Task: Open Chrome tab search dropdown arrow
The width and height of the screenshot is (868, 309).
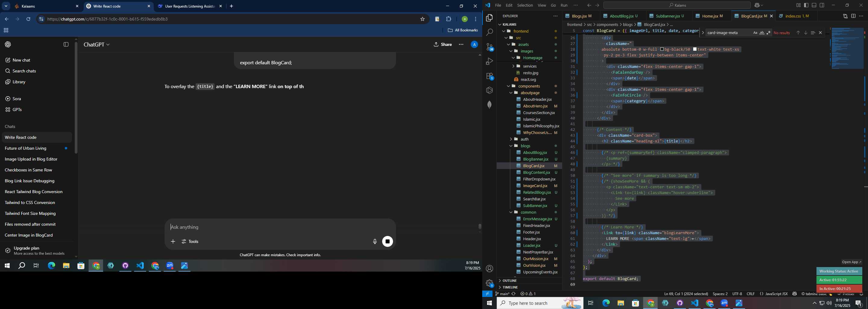Action: (6, 6)
